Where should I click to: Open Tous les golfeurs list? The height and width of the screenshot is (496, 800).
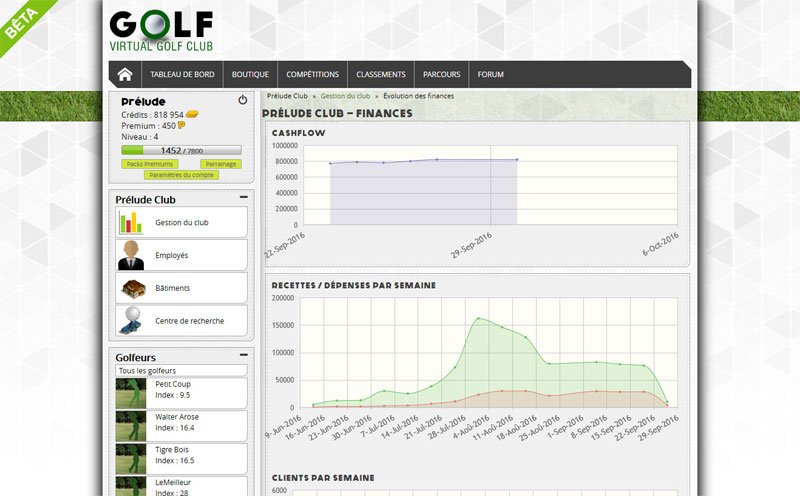pos(181,370)
